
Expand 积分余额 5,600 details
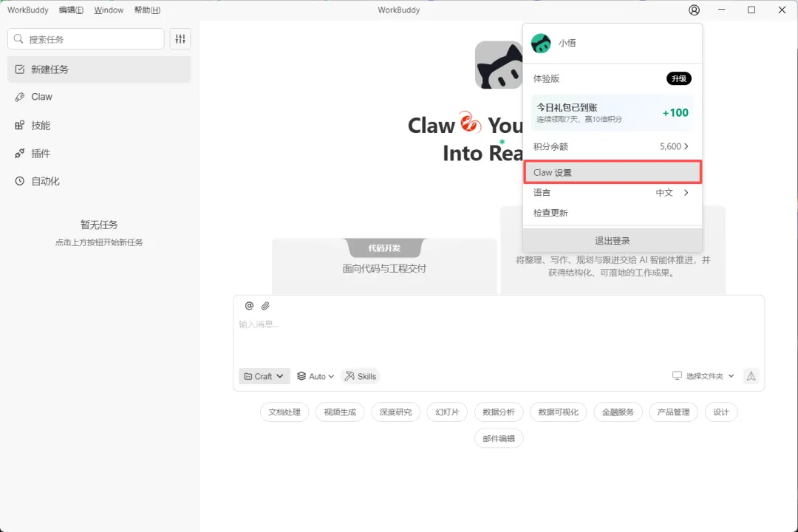613,146
